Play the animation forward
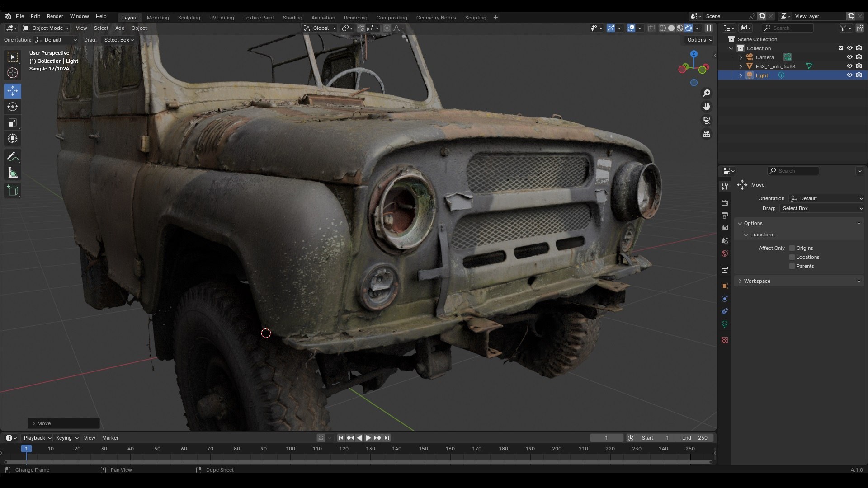This screenshot has width=868, height=488. pyautogui.click(x=368, y=438)
